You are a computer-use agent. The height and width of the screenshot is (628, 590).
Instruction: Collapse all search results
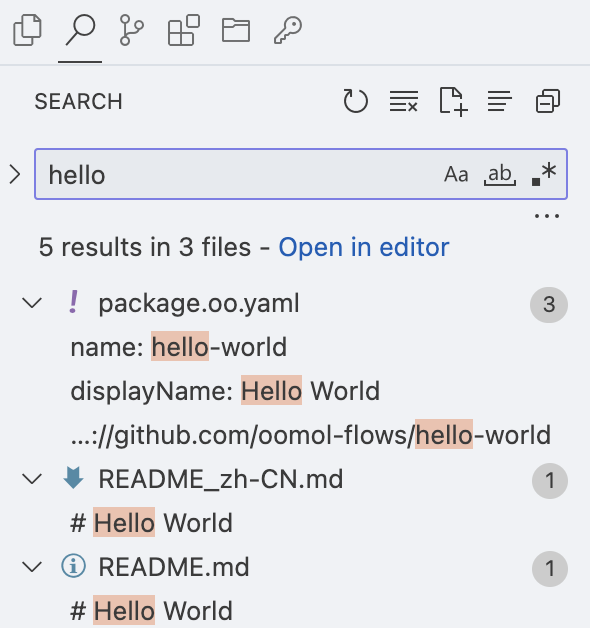(548, 101)
